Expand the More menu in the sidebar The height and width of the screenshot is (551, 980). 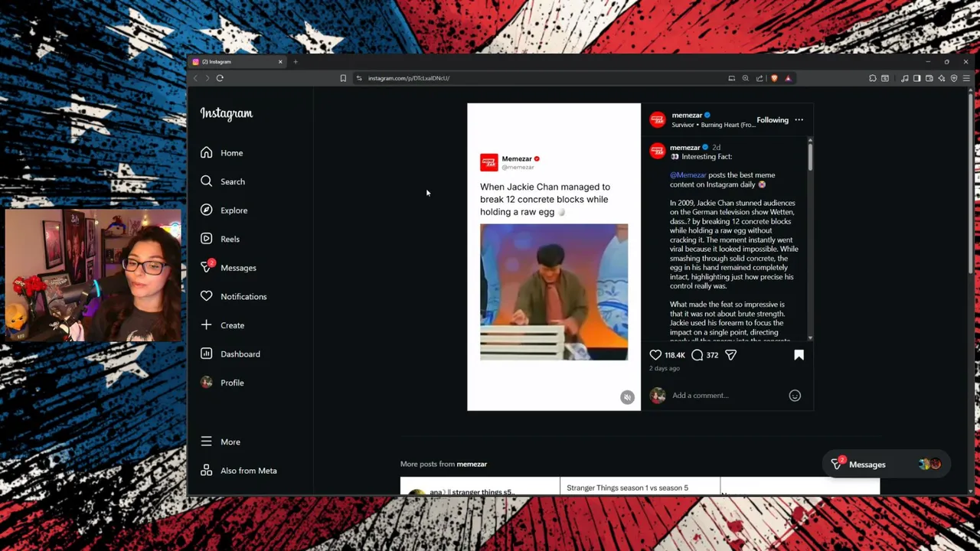(220, 442)
